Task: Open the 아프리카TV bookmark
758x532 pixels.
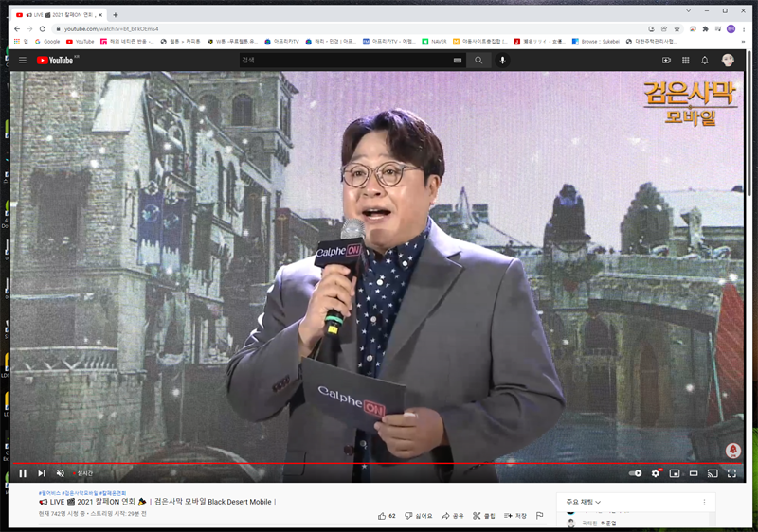Action: coord(281,42)
